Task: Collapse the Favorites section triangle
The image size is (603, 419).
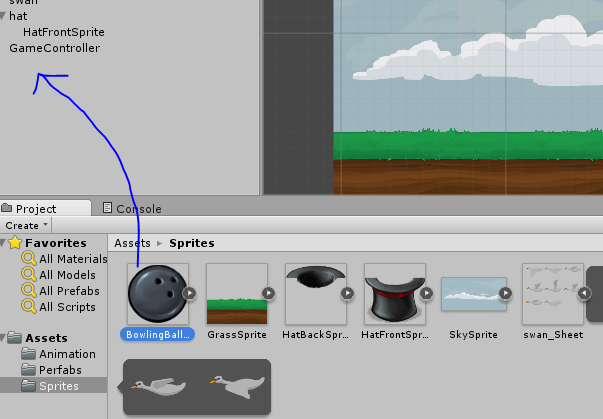Action: pyautogui.click(x=3, y=243)
